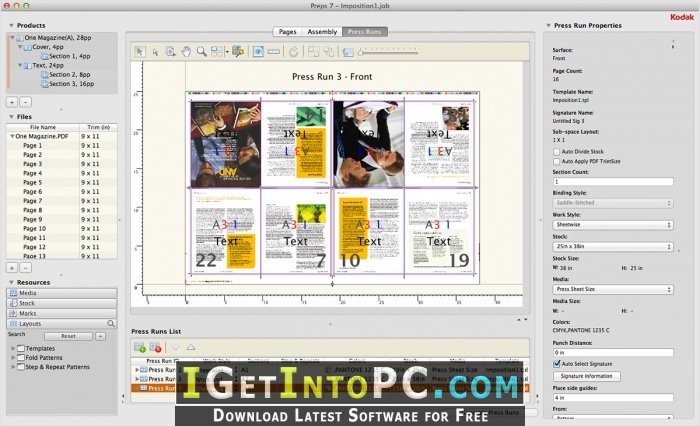
Task: Move press run down with arrow
Action: click(175, 347)
